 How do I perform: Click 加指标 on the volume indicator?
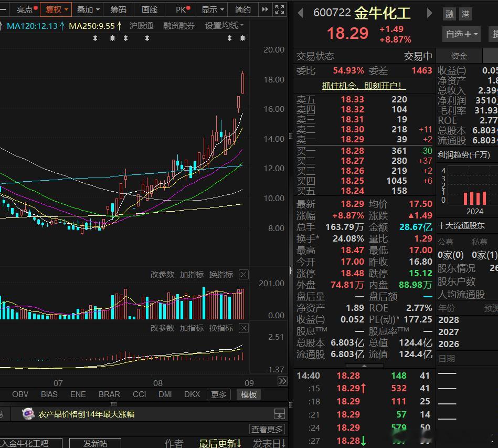192,274
